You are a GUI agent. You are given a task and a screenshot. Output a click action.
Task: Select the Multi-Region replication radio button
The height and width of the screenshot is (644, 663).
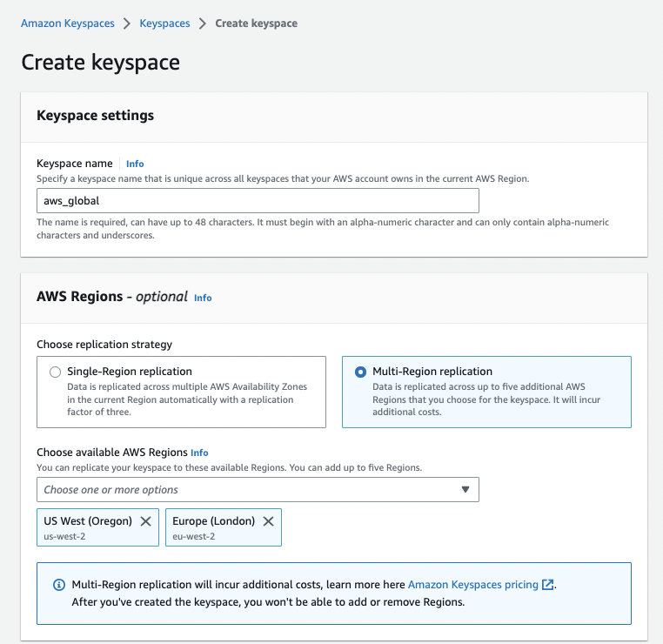click(360, 372)
